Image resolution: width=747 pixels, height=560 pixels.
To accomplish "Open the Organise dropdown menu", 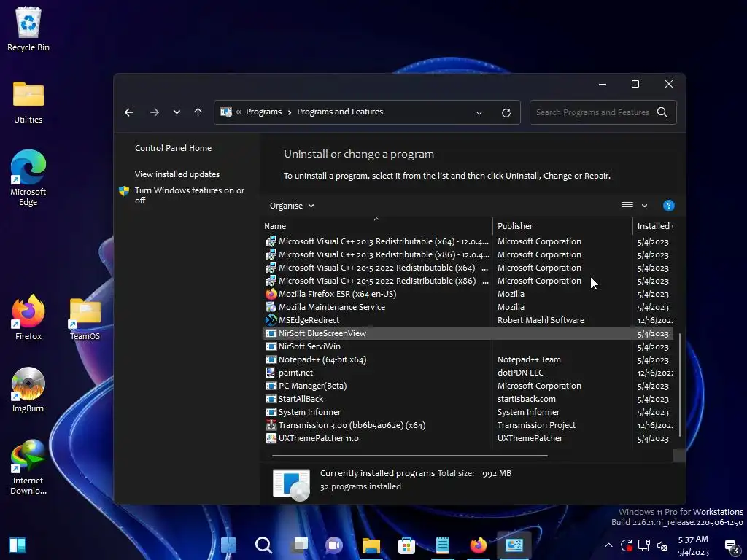I will pos(292,206).
